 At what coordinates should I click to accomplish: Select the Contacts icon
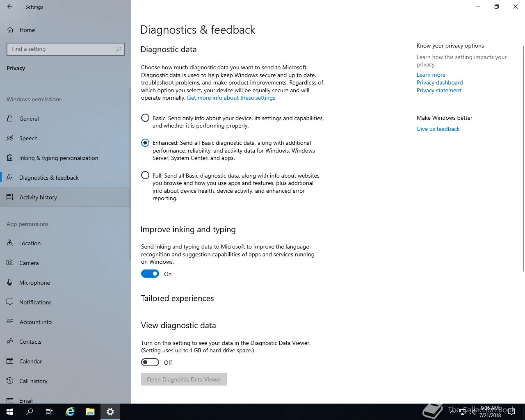(x=10, y=342)
